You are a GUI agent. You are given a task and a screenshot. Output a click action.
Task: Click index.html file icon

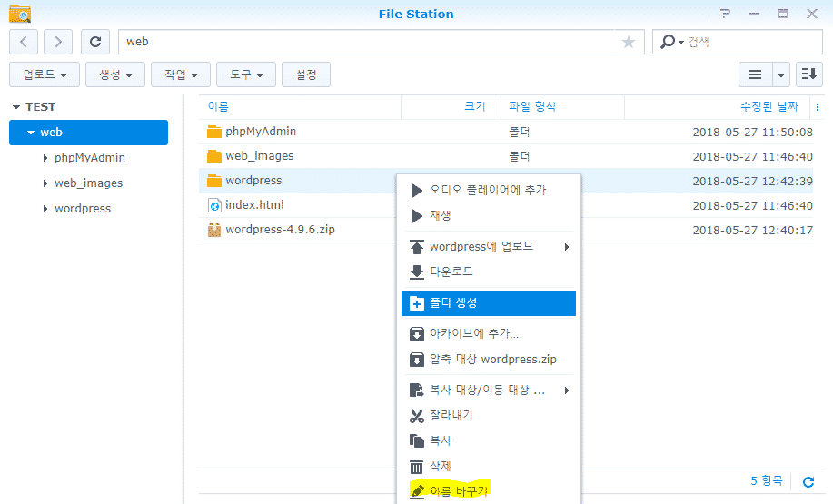point(214,205)
